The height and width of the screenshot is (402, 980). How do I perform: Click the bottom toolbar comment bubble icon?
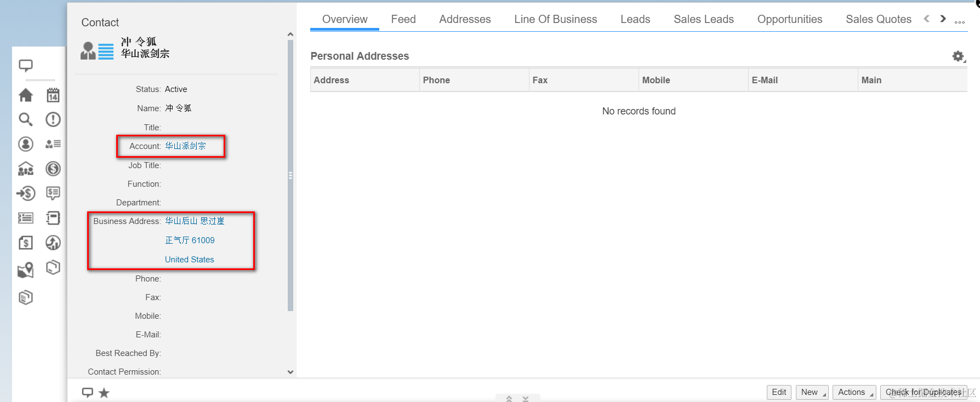coord(87,392)
